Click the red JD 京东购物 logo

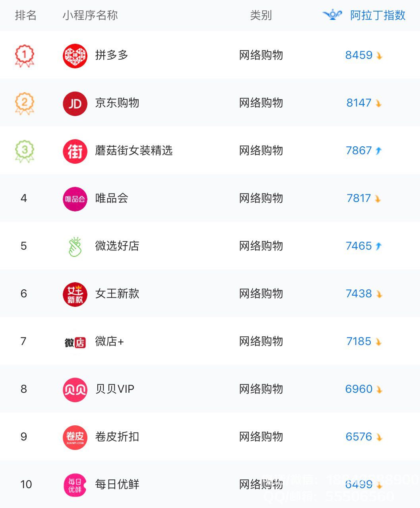pyautogui.click(x=75, y=103)
